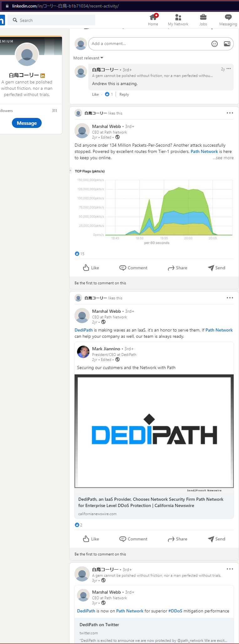Open three-dot menu on the comment
The image size is (239, 644).
point(229,69)
